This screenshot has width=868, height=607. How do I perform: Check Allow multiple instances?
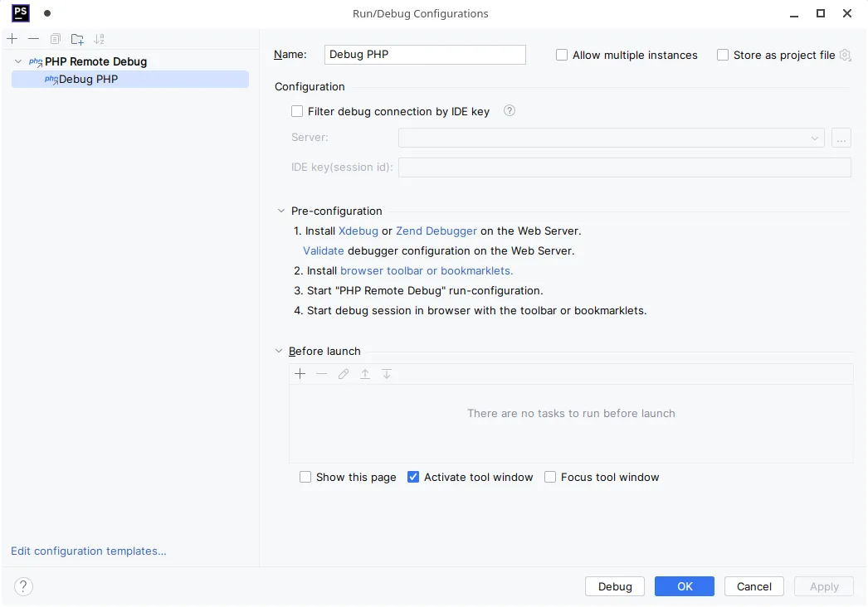click(562, 55)
